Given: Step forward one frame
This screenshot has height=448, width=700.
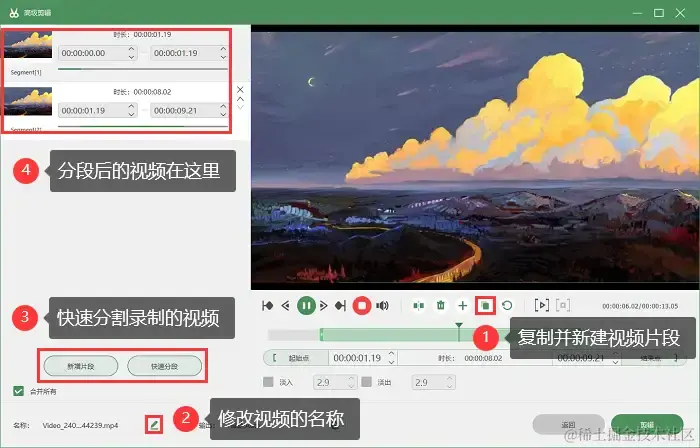Looking at the screenshot, I should (x=324, y=306).
